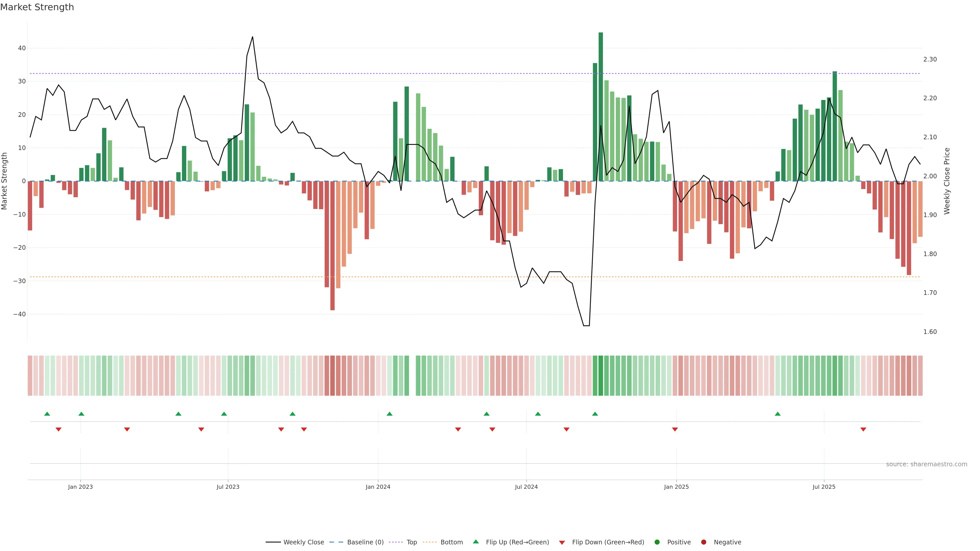Click the sharemaestro.com source text
The height and width of the screenshot is (551, 980).
926,464
